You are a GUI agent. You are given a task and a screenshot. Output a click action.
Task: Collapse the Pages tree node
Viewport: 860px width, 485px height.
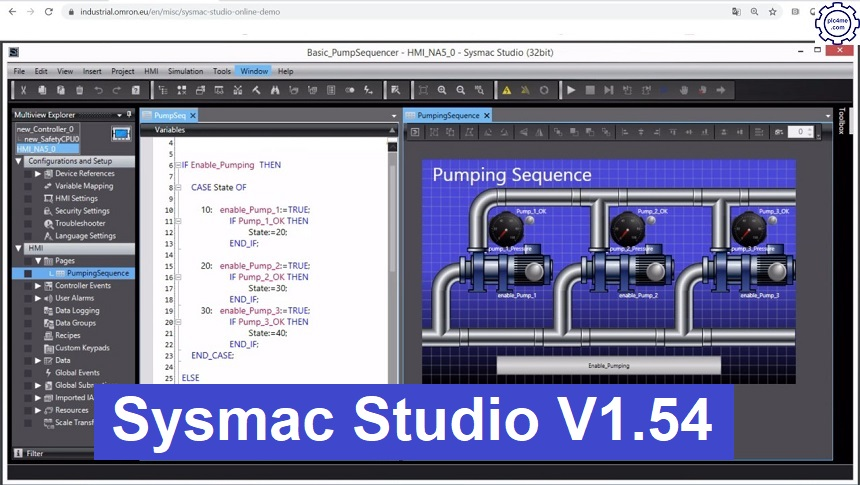[x=38, y=260]
